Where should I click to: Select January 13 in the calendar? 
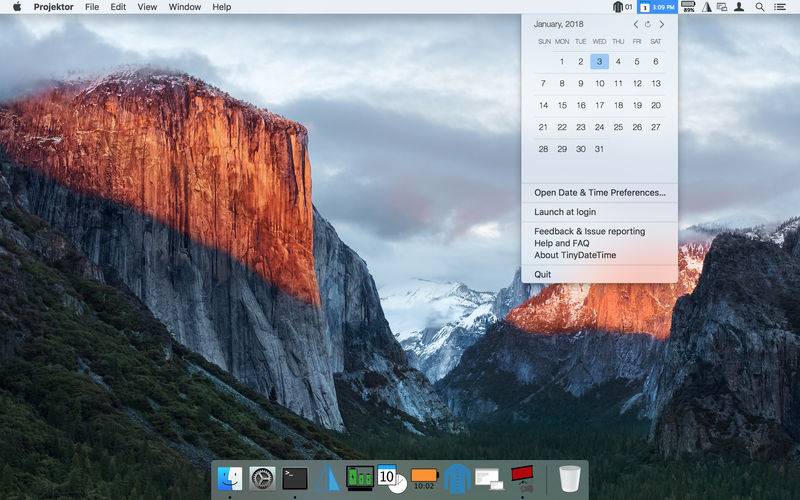656,83
